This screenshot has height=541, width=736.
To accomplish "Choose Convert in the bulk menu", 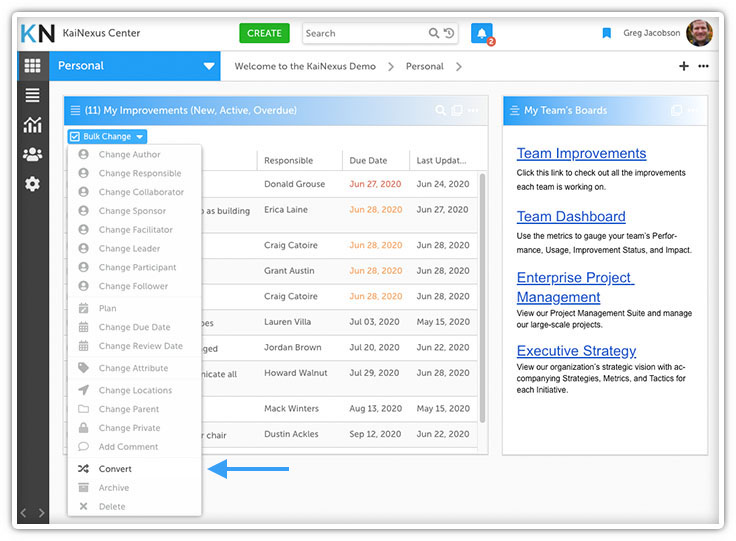I will [x=135, y=469].
